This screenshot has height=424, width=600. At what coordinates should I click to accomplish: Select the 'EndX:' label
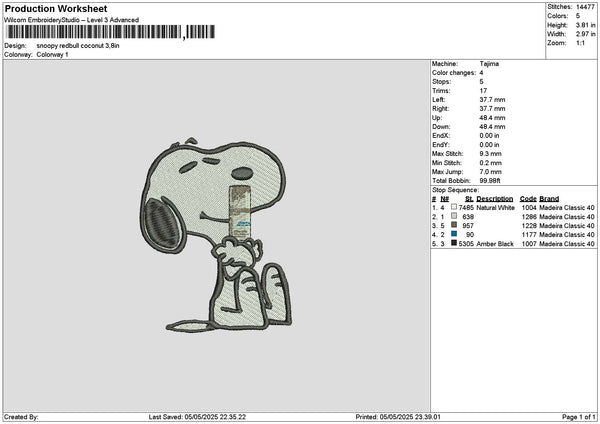pyautogui.click(x=441, y=136)
